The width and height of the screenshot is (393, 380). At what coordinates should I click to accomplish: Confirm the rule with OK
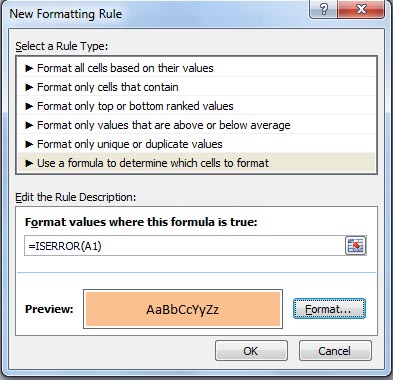(251, 351)
